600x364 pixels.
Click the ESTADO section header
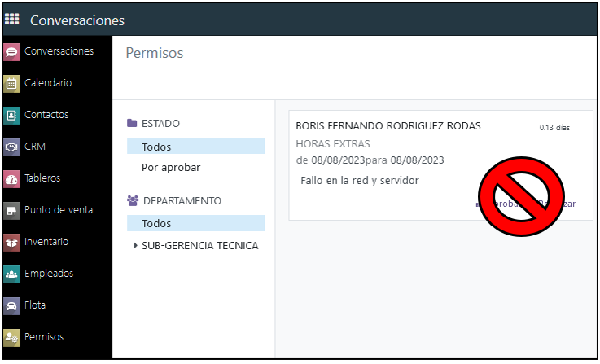tap(160, 123)
